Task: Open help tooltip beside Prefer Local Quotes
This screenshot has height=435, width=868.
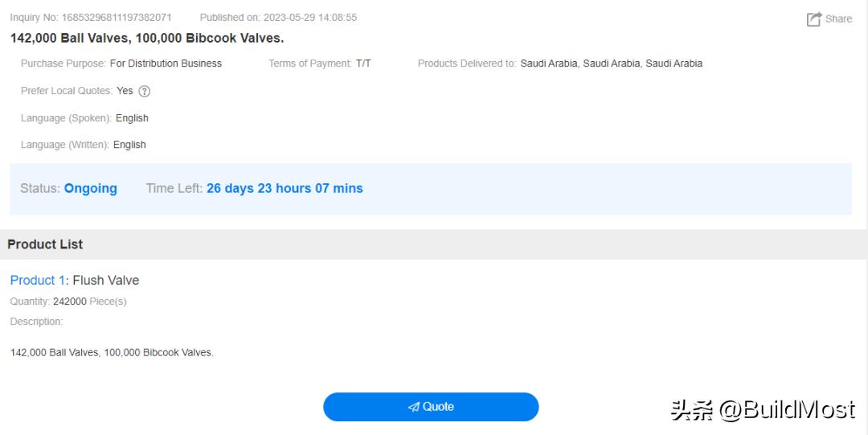Action: point(145,91)
